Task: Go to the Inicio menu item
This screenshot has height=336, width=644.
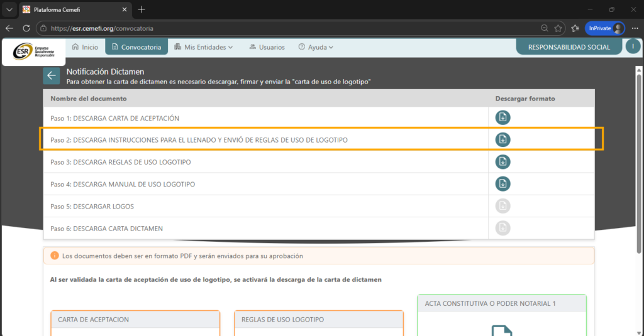Action: pyautogui.click(x=85, y=47)
